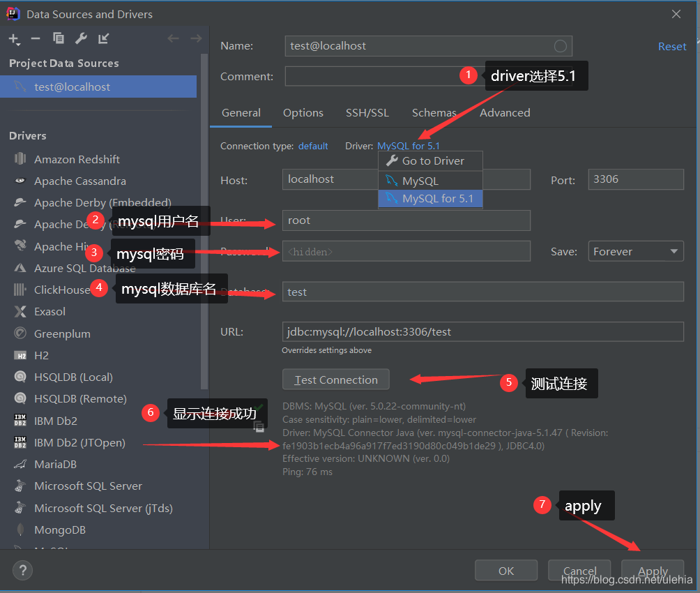Open the Save Forever dropdown

[636, 252]
